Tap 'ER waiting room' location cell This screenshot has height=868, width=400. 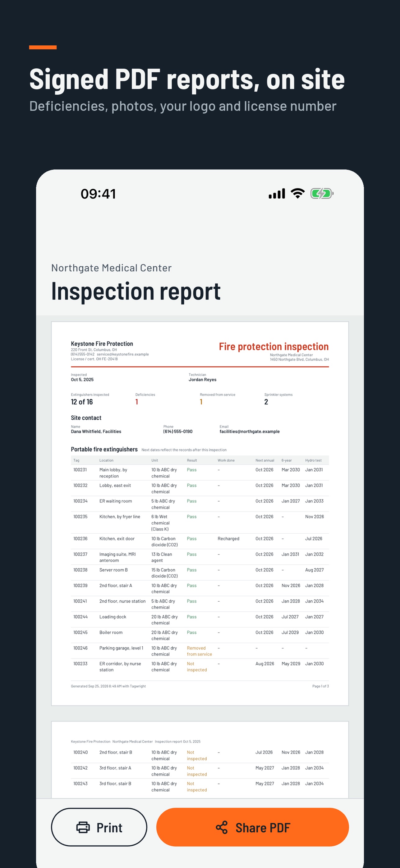click(116, 501)
